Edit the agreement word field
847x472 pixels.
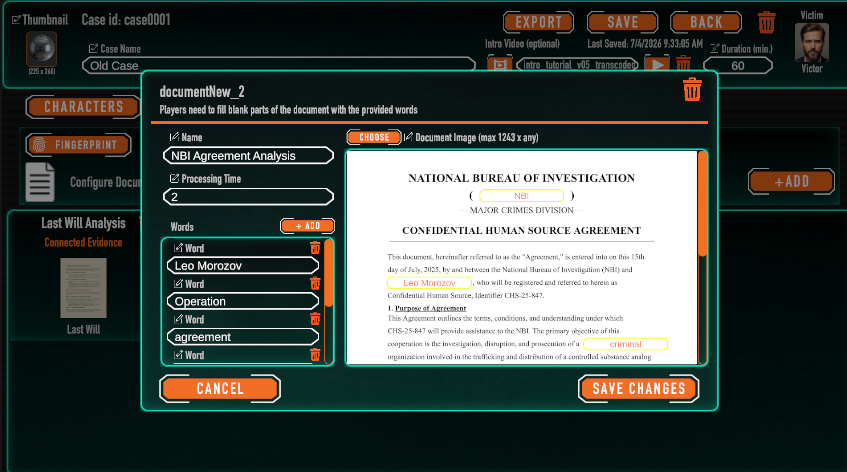[243, 337]
